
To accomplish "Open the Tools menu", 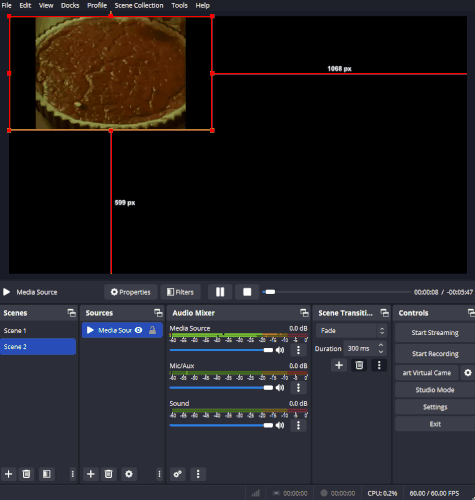I will click(179, 5).
